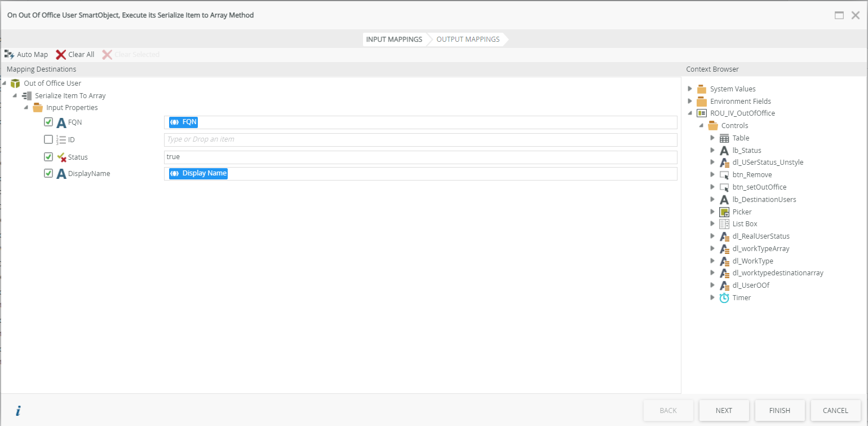This screenshot has height=426, width=868.
Task: Select the Input Mappings step tab
Action: point(394,39)
